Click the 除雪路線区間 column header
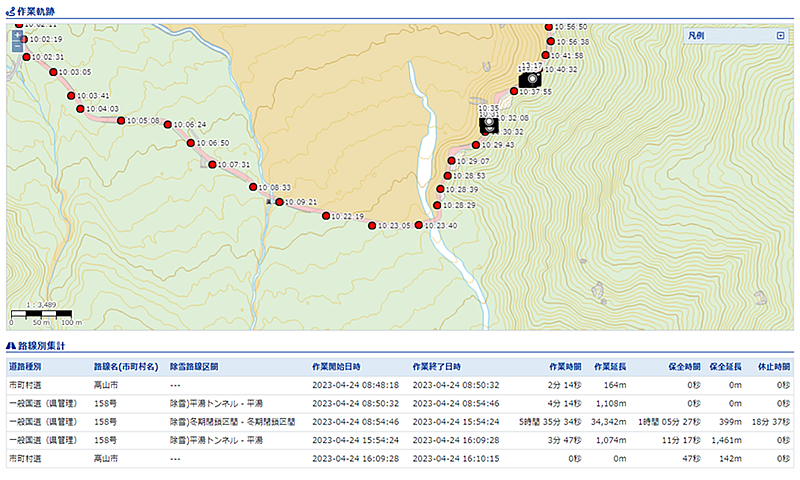The width and height of the screenshot is (800, 480). [x=194, y=367]
